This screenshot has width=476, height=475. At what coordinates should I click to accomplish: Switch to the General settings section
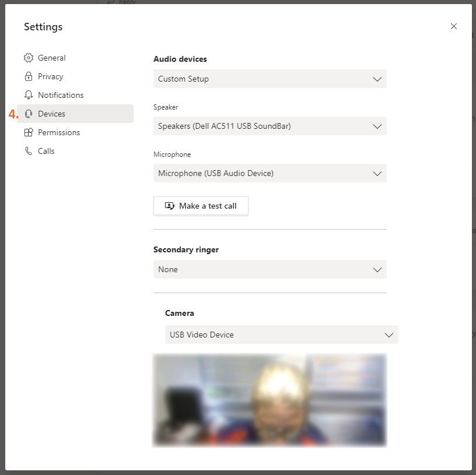[51, 58]
